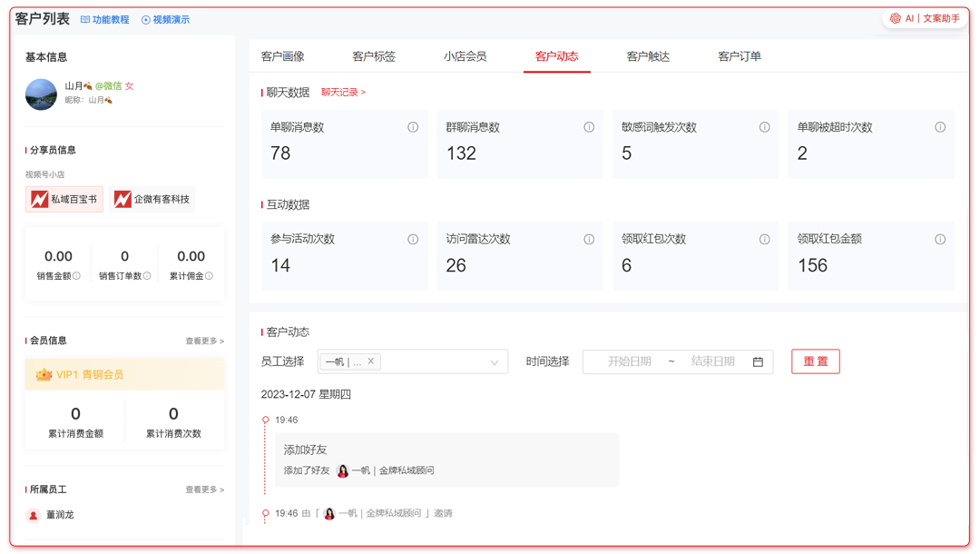Click info icon beside 群聊消息数
Screen dimensions: 980x554
pyautogui.click(x=589, y=127)
